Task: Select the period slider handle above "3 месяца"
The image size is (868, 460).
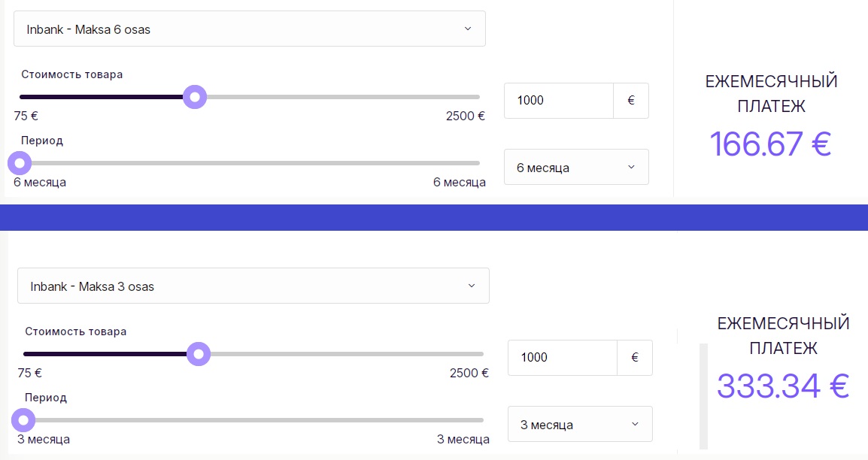Action: (x=23, y=419)
